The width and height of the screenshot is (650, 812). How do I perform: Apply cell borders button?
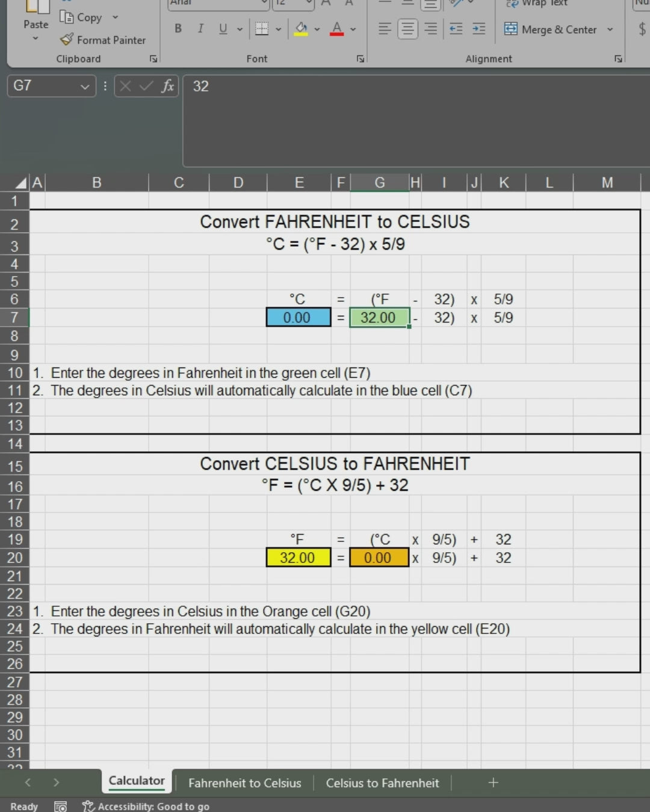[x=262, y=29]
